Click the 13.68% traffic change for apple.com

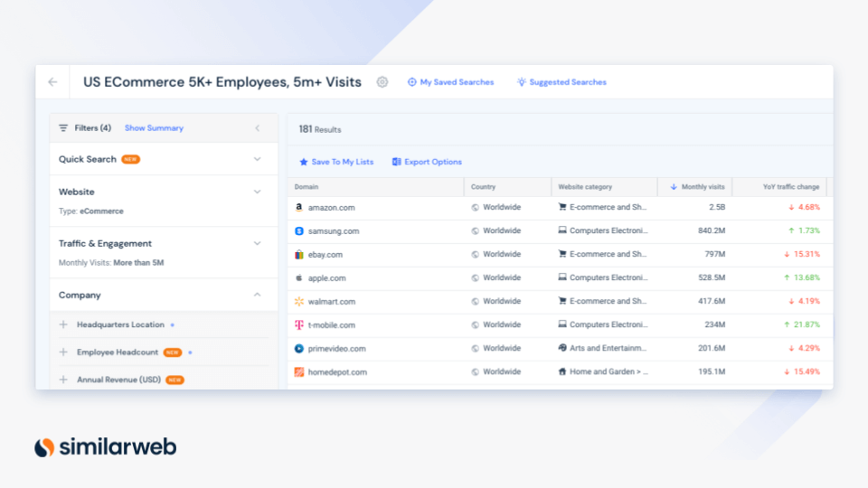(x=802, y=277)
